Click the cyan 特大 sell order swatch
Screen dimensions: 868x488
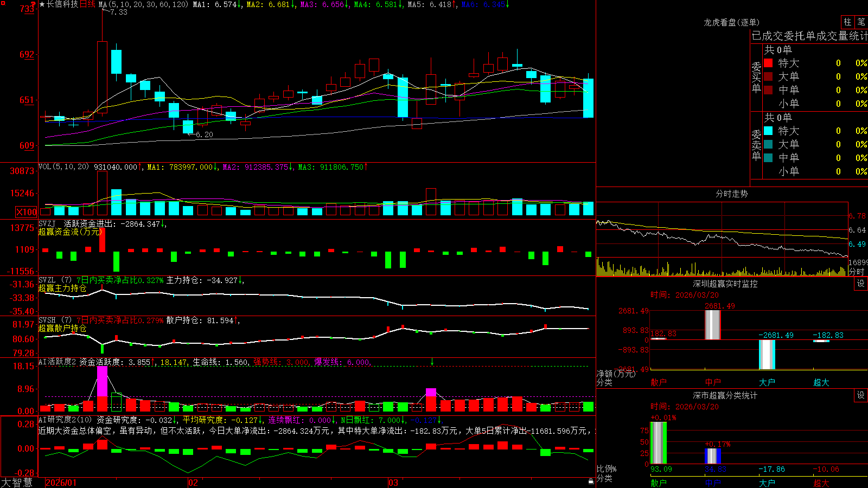[768, 131]
